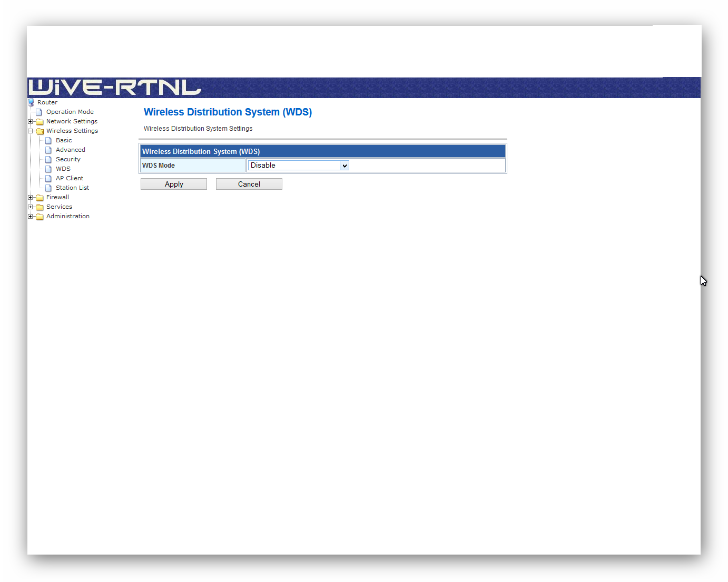
Task: Click the Station List page icon
Action: coord(48,188)
